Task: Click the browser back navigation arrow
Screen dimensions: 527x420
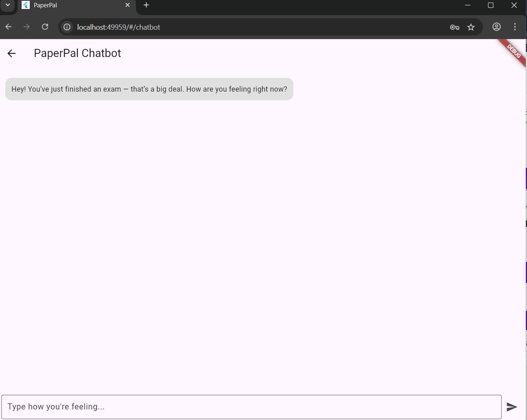Action: click(x=8, y=27)
